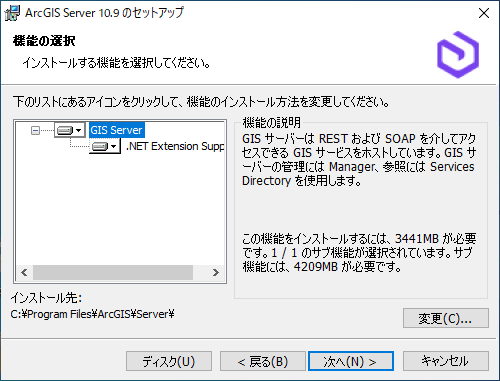Select the GIS Server tree item
Image resolution: width=500 pixels, height=381 pixels.
coord(116,130)
